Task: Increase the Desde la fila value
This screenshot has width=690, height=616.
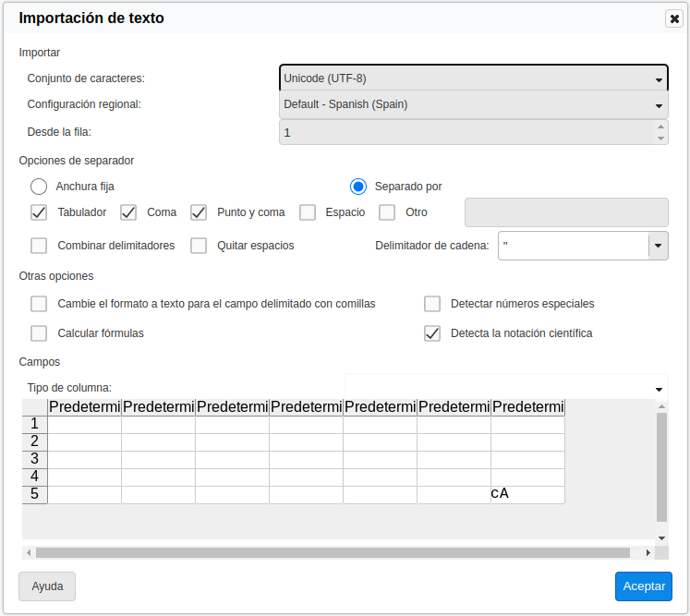Action: tap(660, 127)
